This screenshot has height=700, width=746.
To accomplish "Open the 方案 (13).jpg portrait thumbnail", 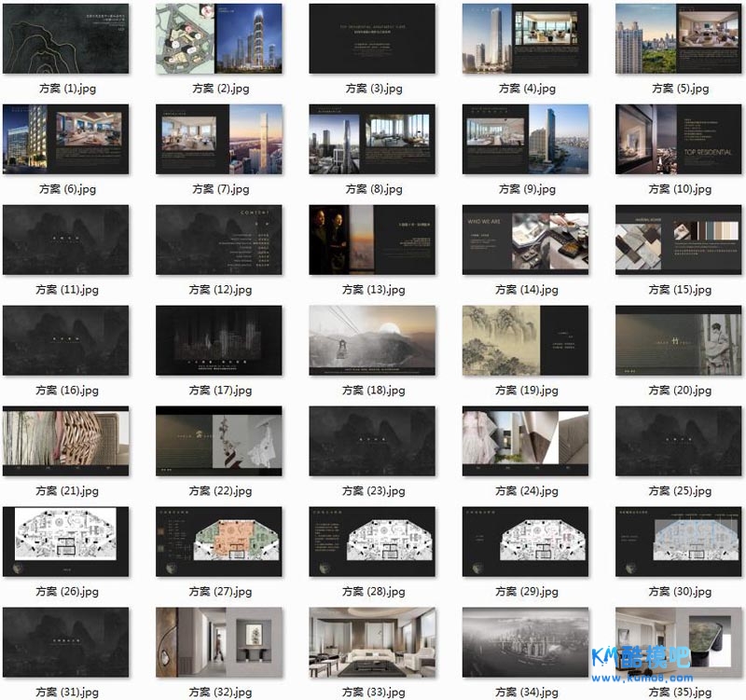I will [x=372, y=240].
